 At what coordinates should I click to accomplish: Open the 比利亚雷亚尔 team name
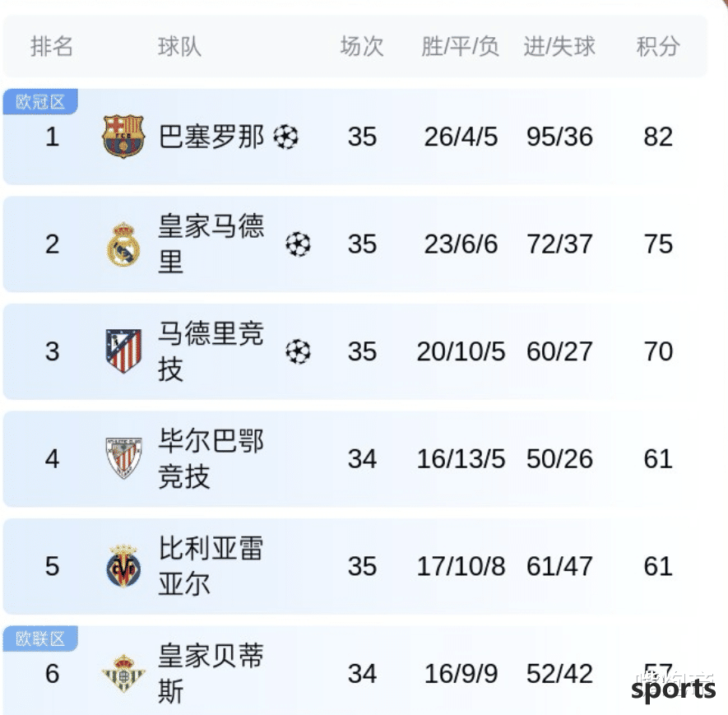211,566
